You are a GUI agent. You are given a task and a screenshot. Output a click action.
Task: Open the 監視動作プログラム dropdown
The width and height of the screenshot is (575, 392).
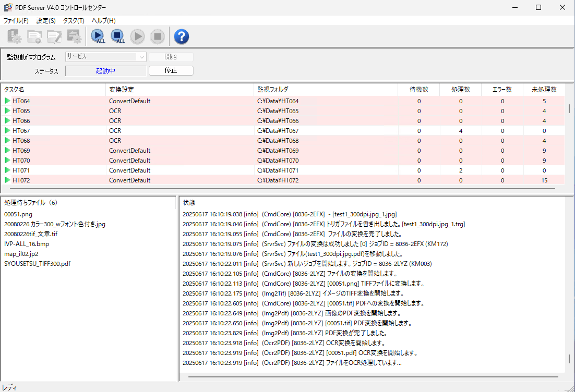click(106, 57)
